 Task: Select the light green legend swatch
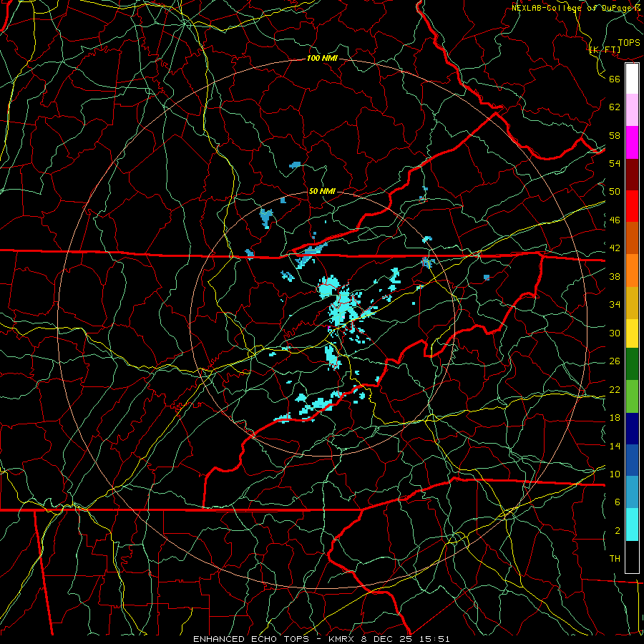coord(632,396)
